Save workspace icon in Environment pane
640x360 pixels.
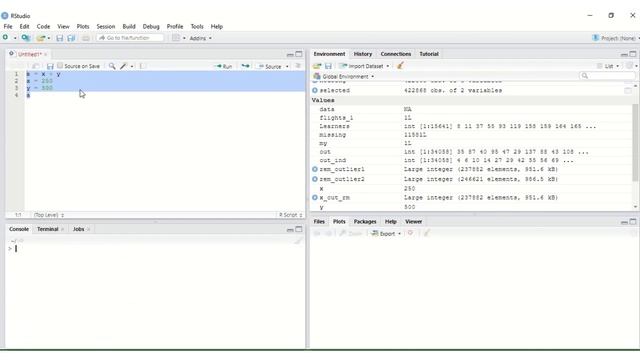point(328,66)
